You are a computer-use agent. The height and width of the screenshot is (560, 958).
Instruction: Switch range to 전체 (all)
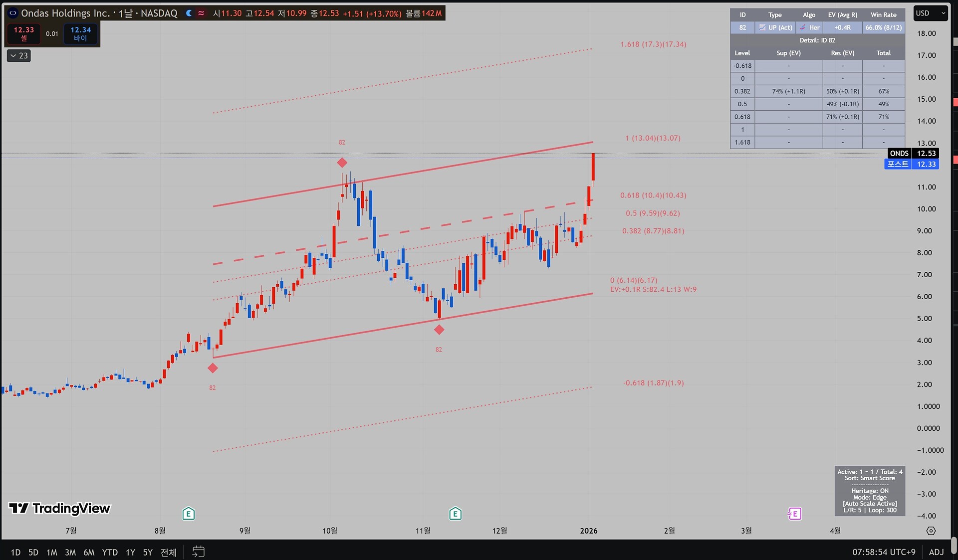[168, 552]
